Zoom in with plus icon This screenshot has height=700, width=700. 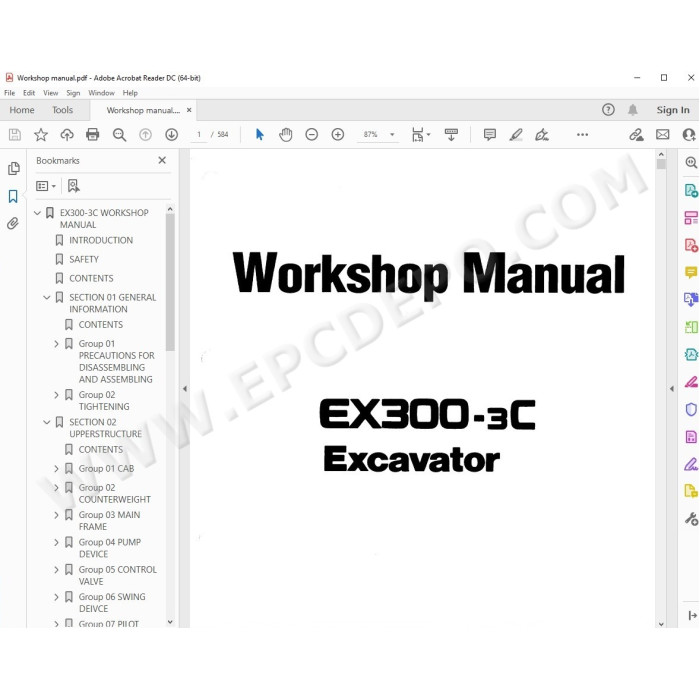(x=338, y=134)
